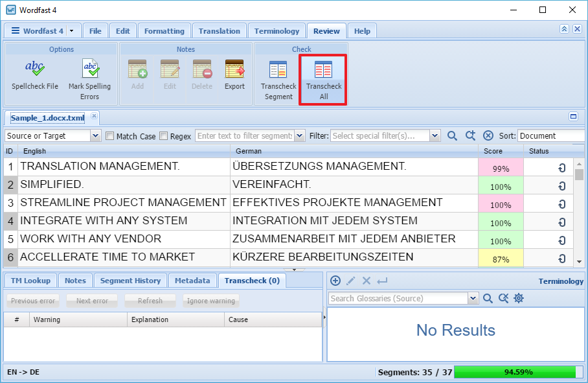Open the Edit ribbon tab
Screen dimensions: 588x383
[122, 30]
